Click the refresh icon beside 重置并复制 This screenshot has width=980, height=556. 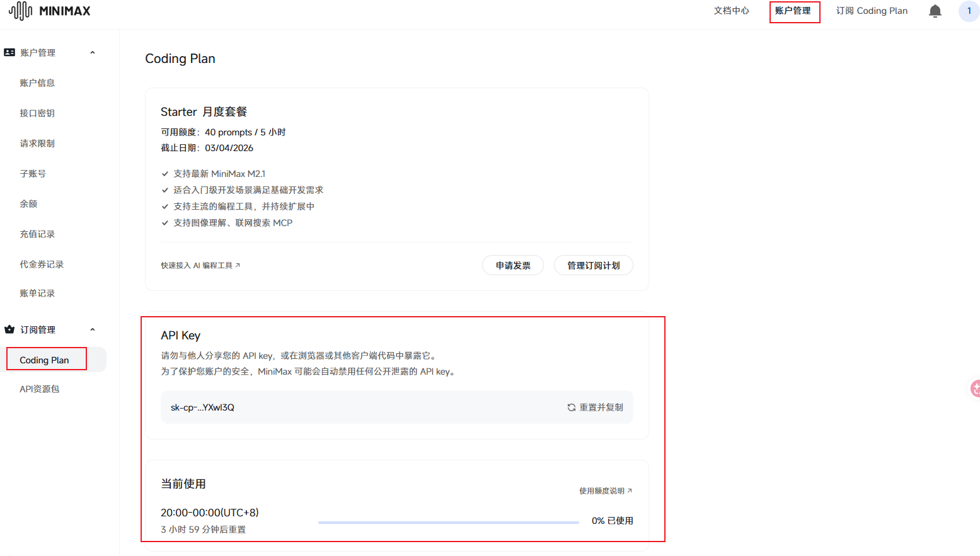click(x=571, y=407)
